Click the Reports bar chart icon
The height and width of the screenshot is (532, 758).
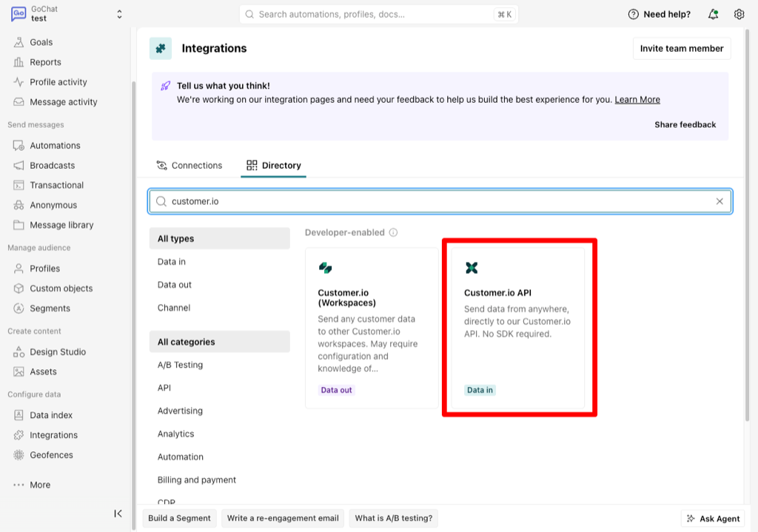coord(19,62)
